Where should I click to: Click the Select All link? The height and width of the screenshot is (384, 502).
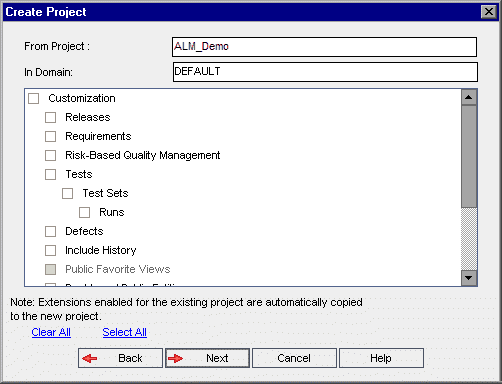click(125, 332)
